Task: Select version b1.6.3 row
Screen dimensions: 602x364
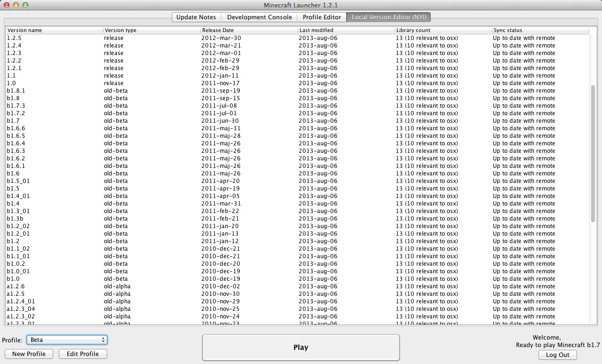Action: pos(298,151)
